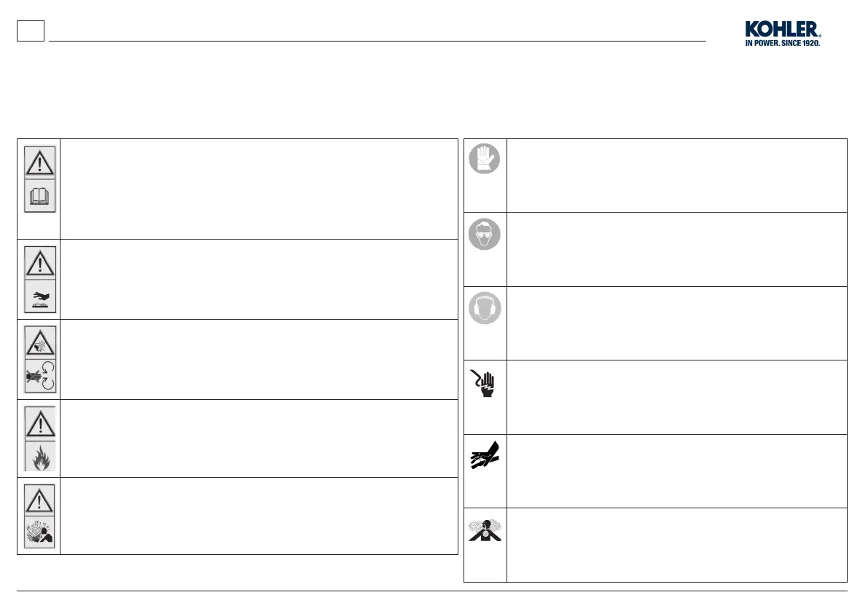
Task: Click the Kohler logo
Action: (x=783, y=33)
